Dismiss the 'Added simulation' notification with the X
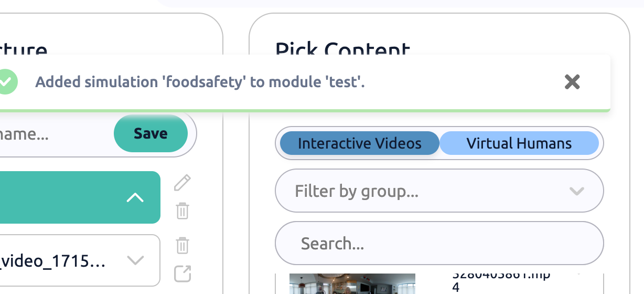This screenshot has width=644, height=294. [572, 82]
